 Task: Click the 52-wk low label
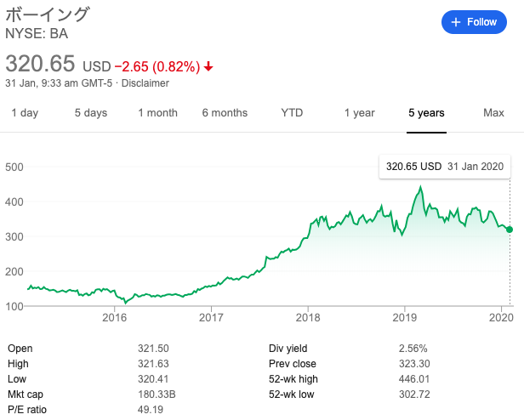pyautogui.click(x=292, y=394)
